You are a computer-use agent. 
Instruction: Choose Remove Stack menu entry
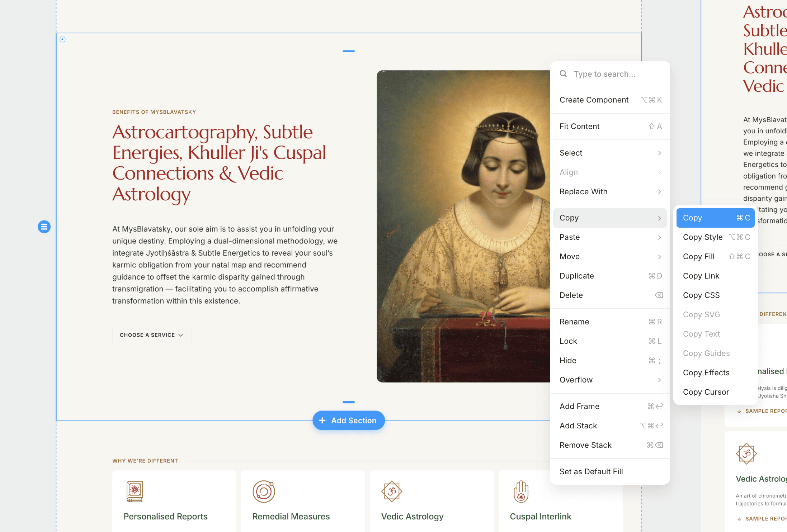pos(610,445)
